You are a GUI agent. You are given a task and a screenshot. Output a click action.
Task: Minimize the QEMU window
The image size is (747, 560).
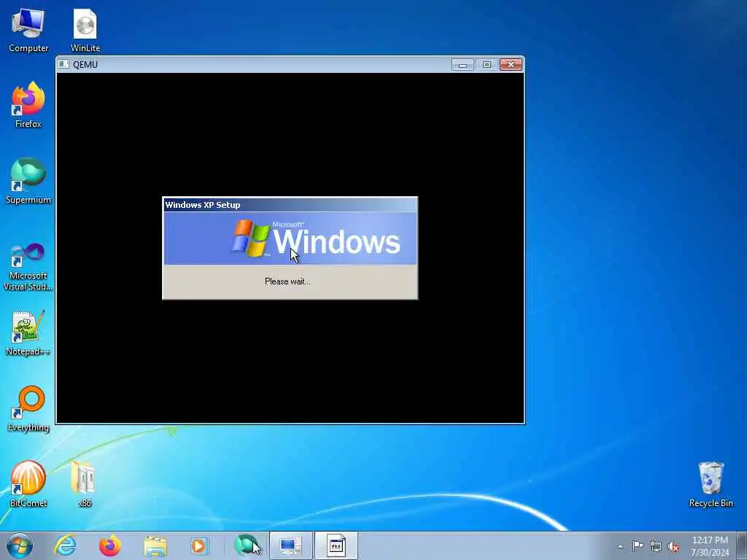click(462, 64)
